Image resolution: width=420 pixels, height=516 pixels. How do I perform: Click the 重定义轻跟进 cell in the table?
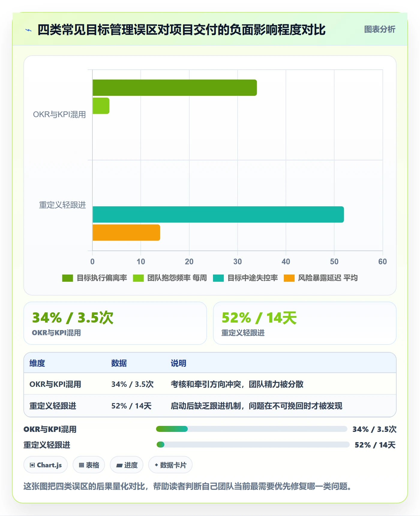[53, 406]
